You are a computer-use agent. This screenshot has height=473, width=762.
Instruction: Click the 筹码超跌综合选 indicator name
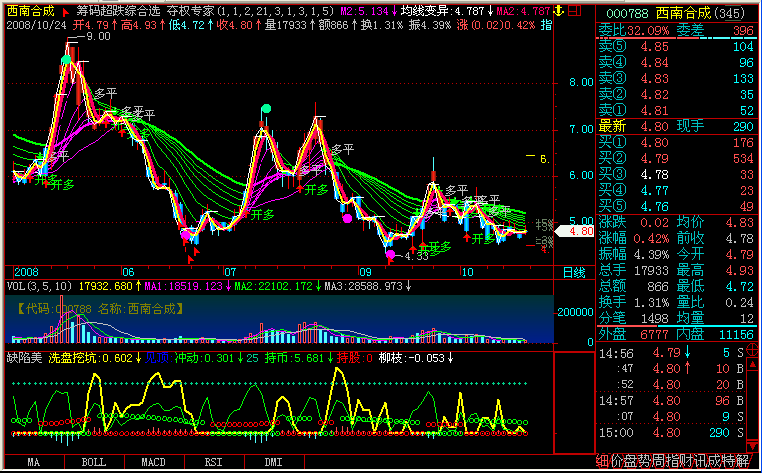click(119, 11)
